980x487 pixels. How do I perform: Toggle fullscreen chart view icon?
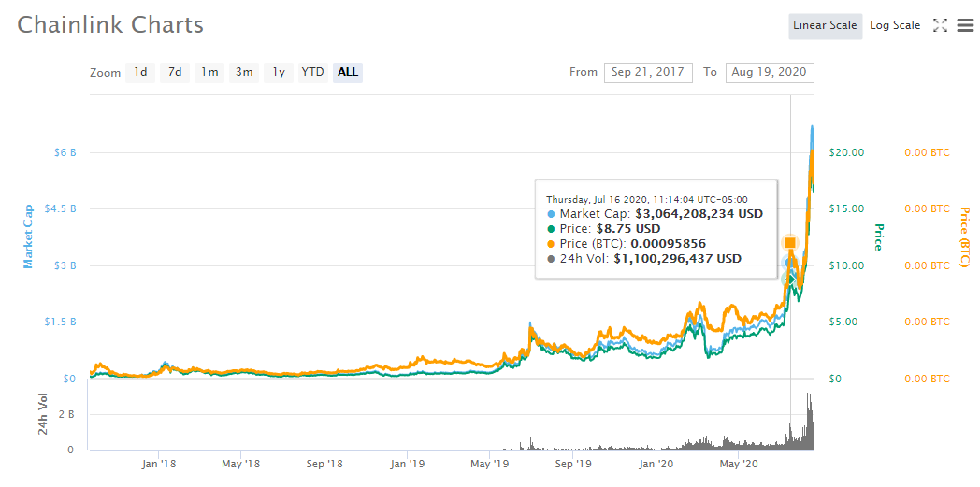(940, 25)
